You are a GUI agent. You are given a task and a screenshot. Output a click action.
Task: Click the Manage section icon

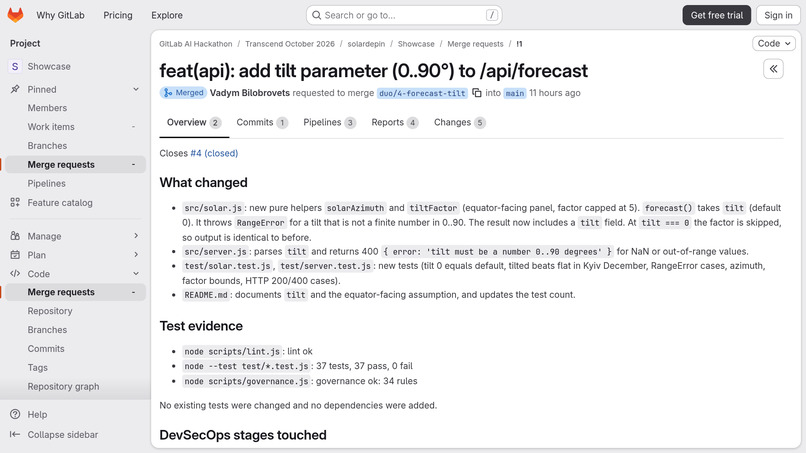(15, 236)
